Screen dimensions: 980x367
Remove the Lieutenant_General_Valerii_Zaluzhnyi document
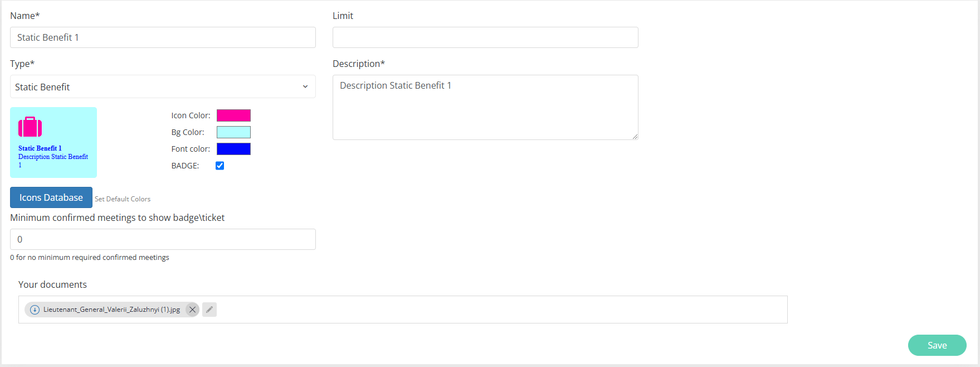tap(192, 310)
